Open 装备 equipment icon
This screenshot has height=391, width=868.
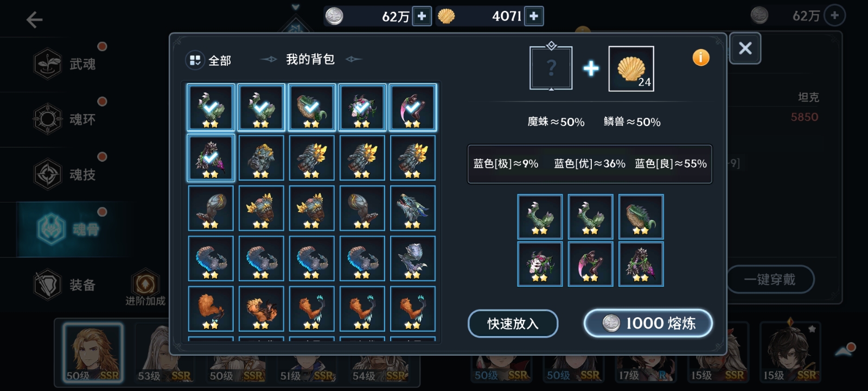pos(48,285)
